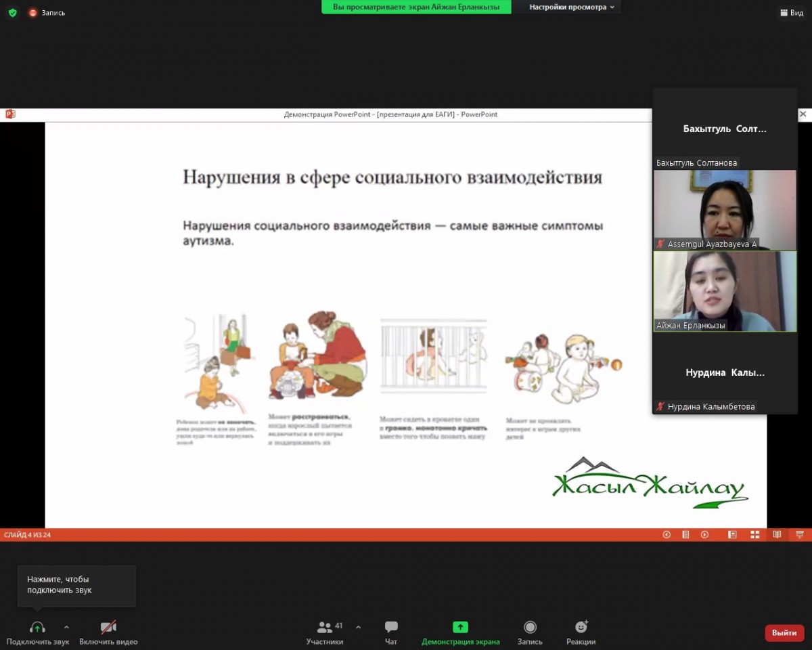Click the slide show presentation icon
Screen dimensions: 812x650
coord(800,535)
